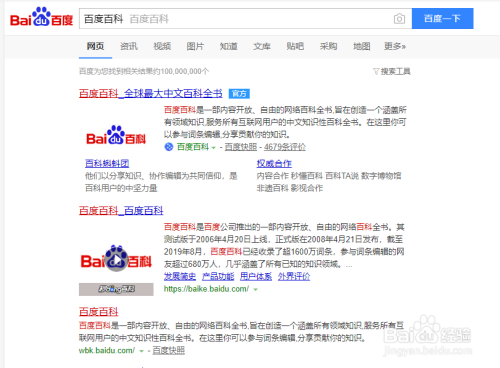Click the wbk.baidu.com/ URL
500x368 pixels.
(107, 350)
